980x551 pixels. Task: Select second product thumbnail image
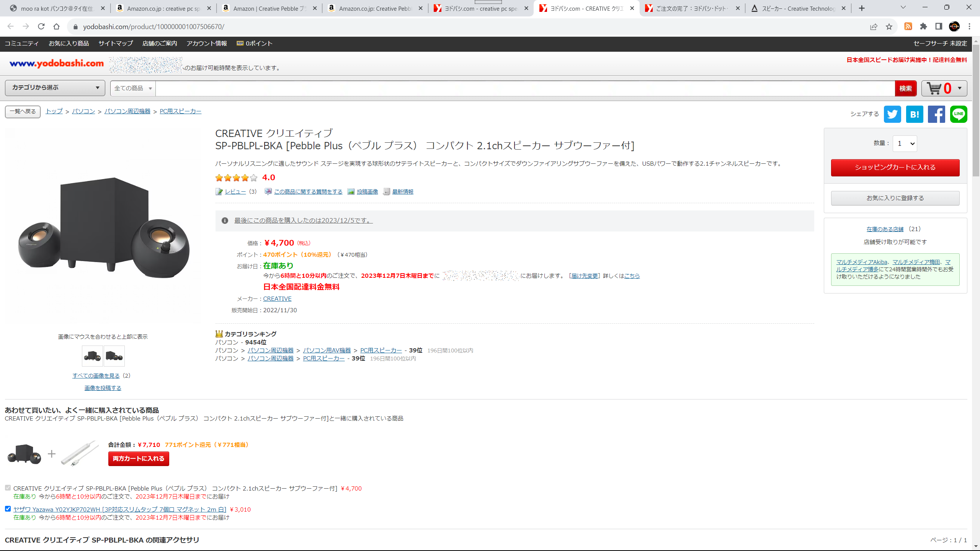tap(114, 356)
